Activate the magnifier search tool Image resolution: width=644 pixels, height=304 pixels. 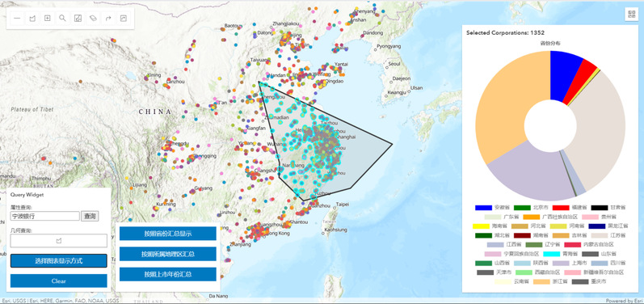[62, 18]
